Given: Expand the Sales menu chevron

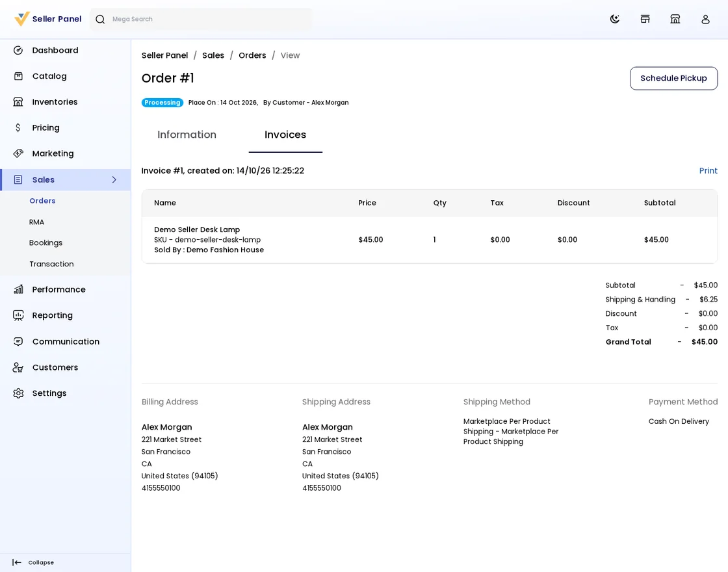Looking at the screenshot, I should pyautogui.click(x=114, y=179).
